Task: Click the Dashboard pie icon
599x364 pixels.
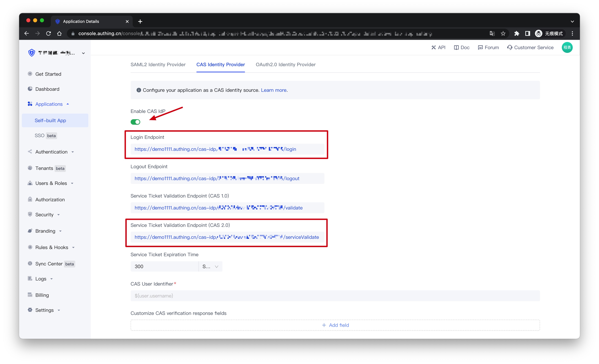Action: click(30, 89)
